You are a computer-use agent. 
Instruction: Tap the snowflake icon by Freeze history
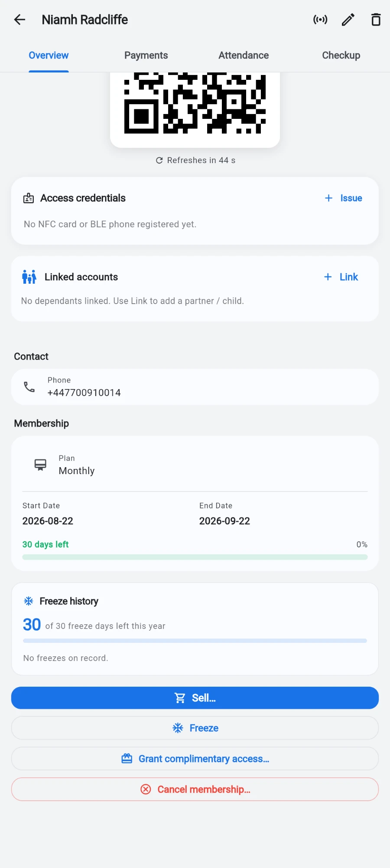(x=29, y=601)
